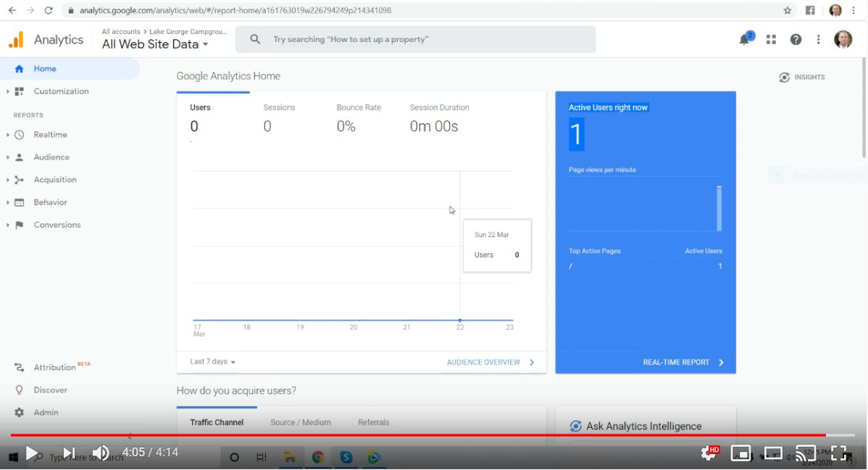The width and height of the screenshot is (868, 470).
Task: Click the Attribution icon
Action: [x=20, y=368]
